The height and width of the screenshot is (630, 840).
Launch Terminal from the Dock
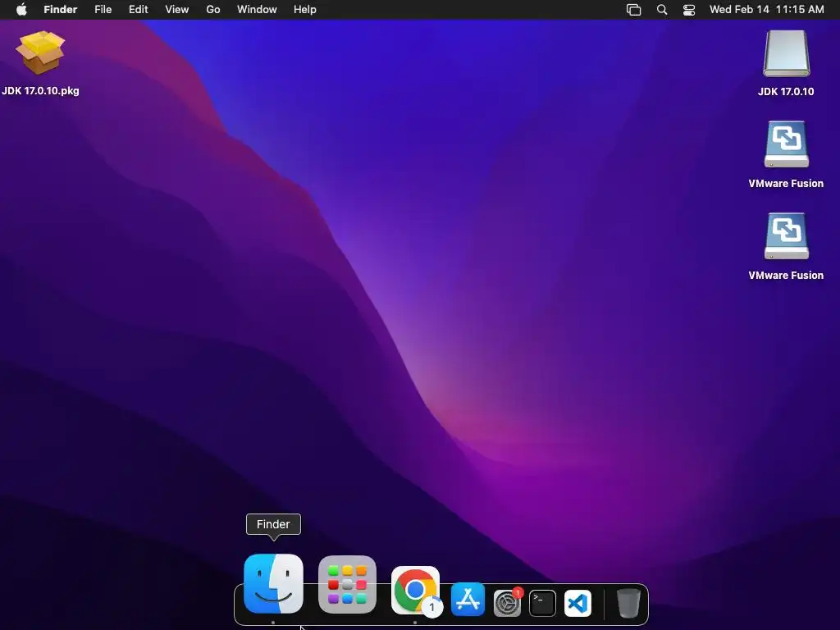coord(542,603)
